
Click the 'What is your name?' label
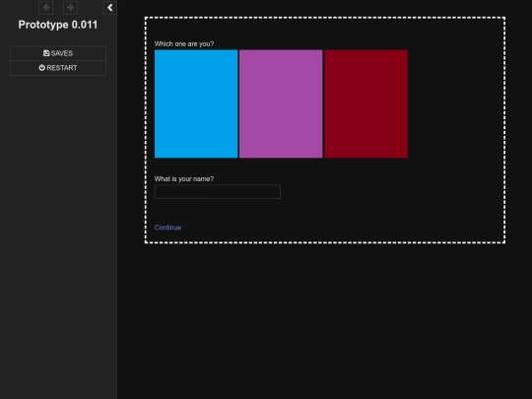coord(184,178)
